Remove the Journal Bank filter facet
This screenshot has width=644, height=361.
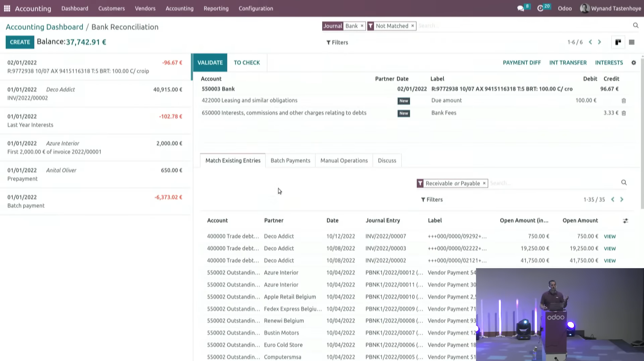pos(362,26)
